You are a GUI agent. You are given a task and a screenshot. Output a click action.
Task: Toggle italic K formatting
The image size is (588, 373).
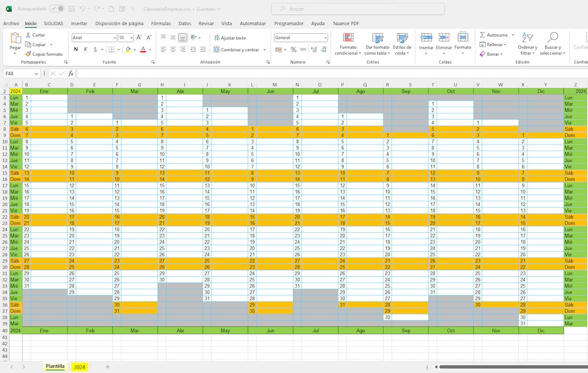click(x=85, y=49)
